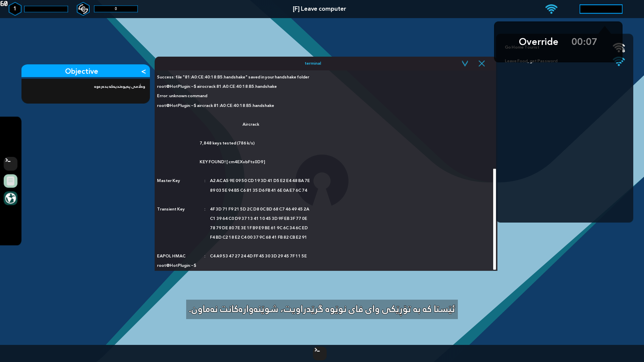Collapse the Objective panel
This screenshot has width=644, height=362.
pos(144,71)
